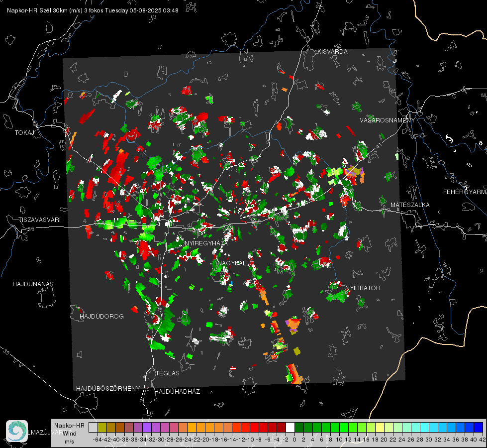Click the m/s unit label in legend
This screenshot has width=487, height=448.
(69, 442)
